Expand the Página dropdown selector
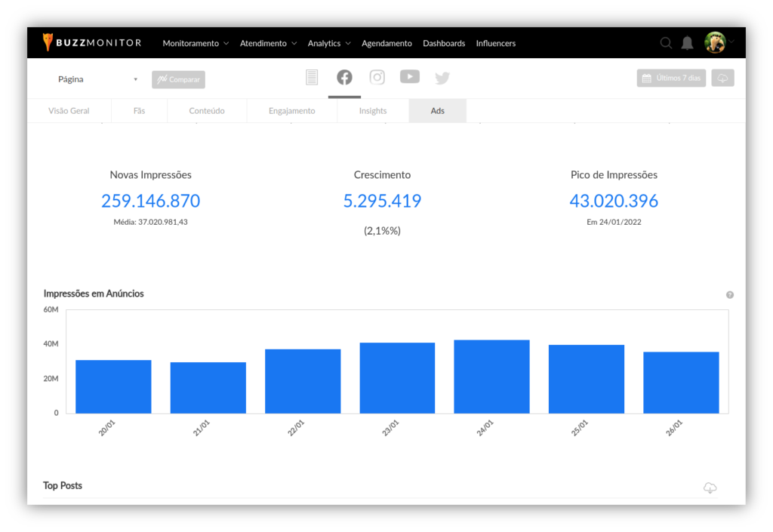773x532 pixels. 98,79
